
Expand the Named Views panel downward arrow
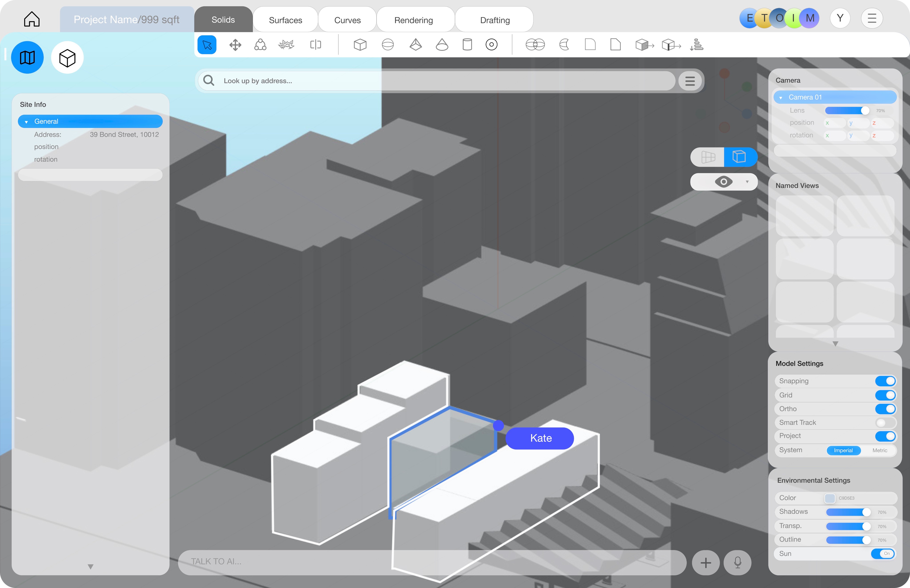pyautogui.click(x=835, y=344)
